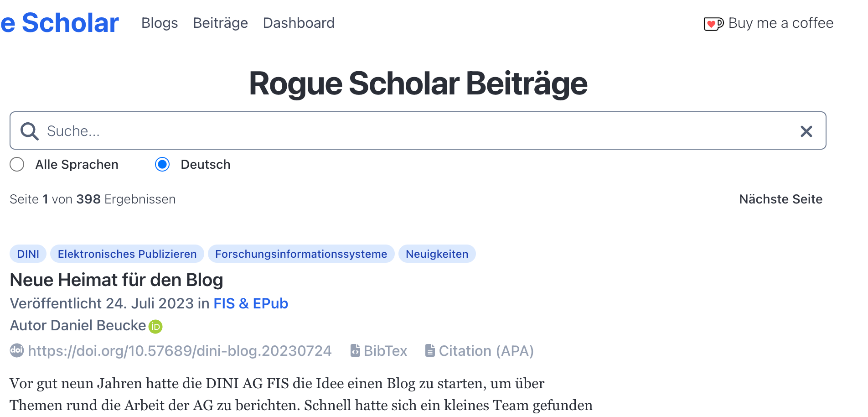Filter by the DINI tag
This screenshot has width=868, height=417.
(28, 254)
